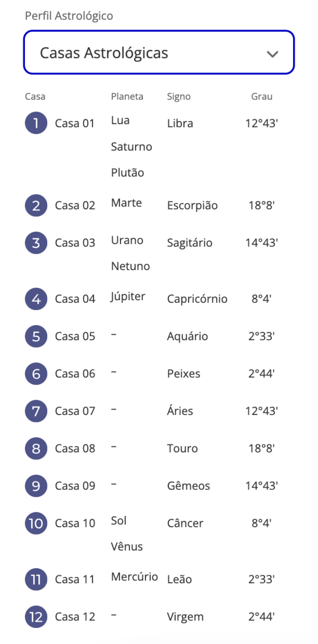Image resolution: width=318 pixels, height=644 pixels.
Task: Click the Saturno planet entry
Action: (x=131, y=147)
